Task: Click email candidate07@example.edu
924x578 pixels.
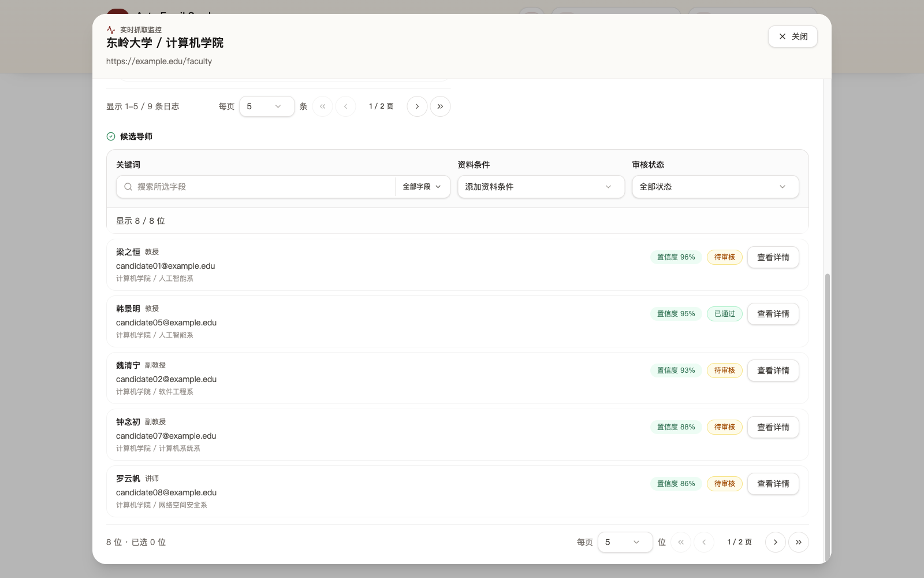Action: (166, 436)
